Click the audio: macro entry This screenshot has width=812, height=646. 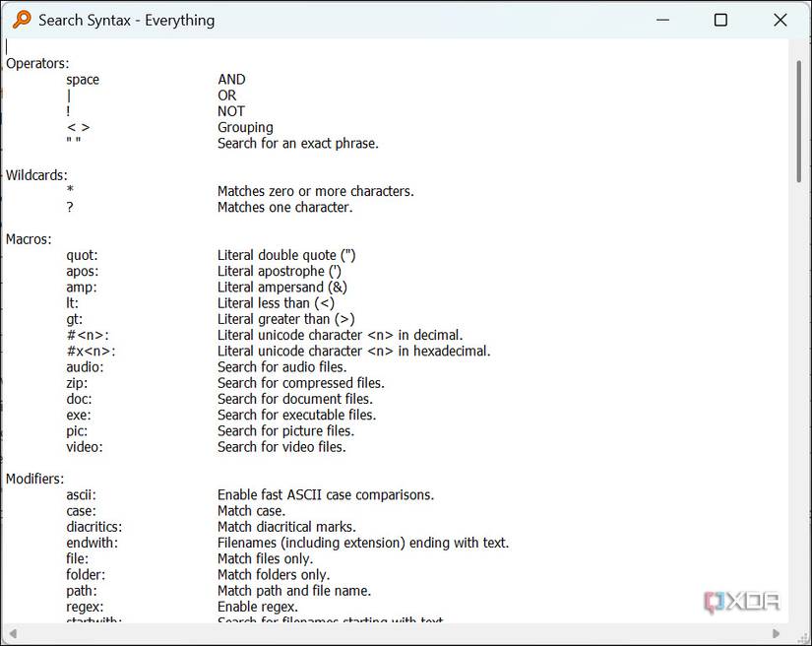click(85, 367)
